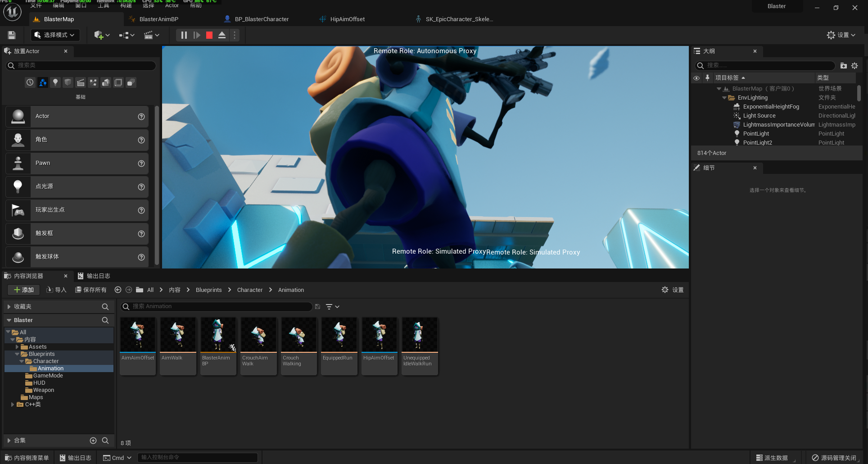Image resolution: width=868 pixels, height=464 pixels.
Task: Close the 放置Actor panel tab
Action: click(66, 51)
